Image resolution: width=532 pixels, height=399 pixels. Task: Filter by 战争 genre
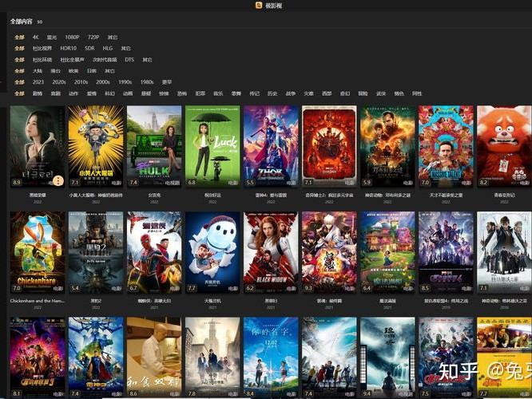(291, 93)
